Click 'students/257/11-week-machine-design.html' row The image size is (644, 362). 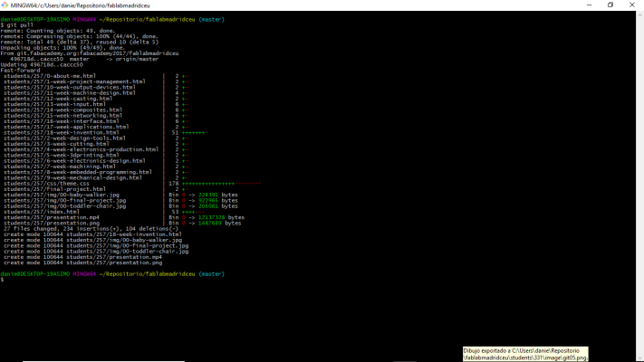(96, 93)
